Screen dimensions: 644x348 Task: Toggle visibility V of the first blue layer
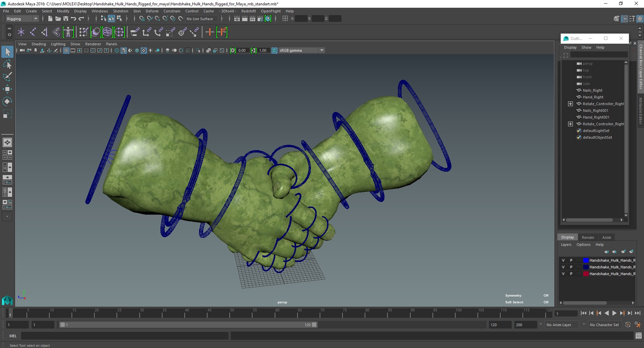(563, 260)
